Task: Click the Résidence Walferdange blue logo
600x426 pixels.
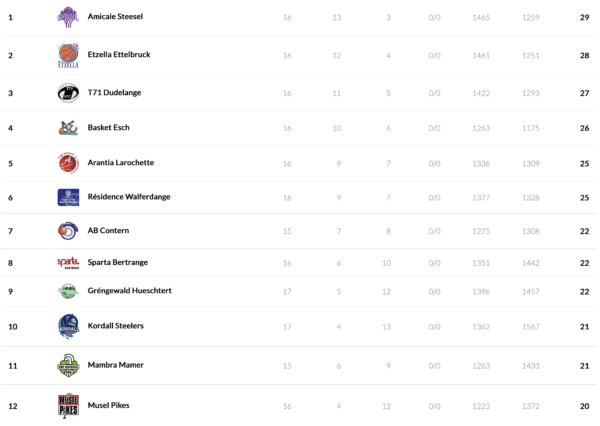Action: [x=68, y=197]
